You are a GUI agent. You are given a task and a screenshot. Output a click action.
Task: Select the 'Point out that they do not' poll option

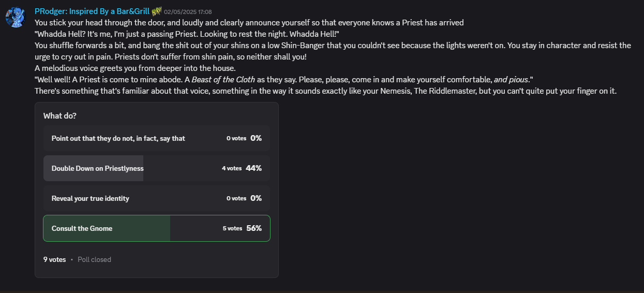(x=157, y=138)
